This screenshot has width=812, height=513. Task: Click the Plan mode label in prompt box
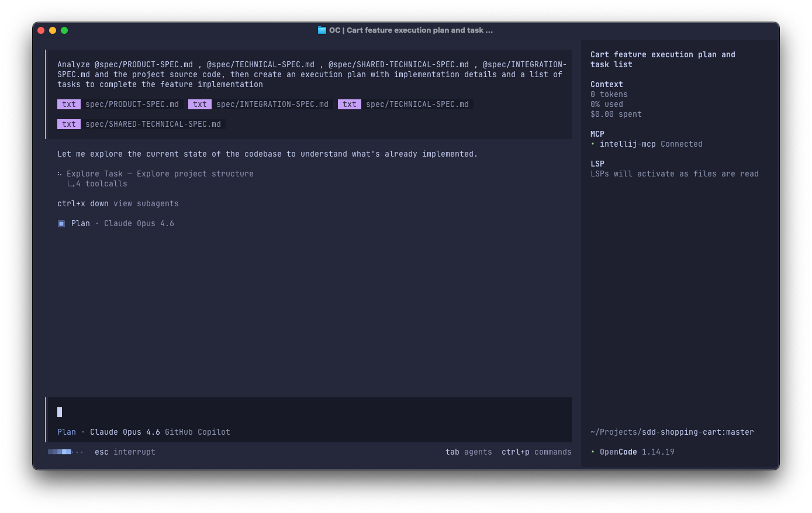pyautogui.click(x=67, y=432)
